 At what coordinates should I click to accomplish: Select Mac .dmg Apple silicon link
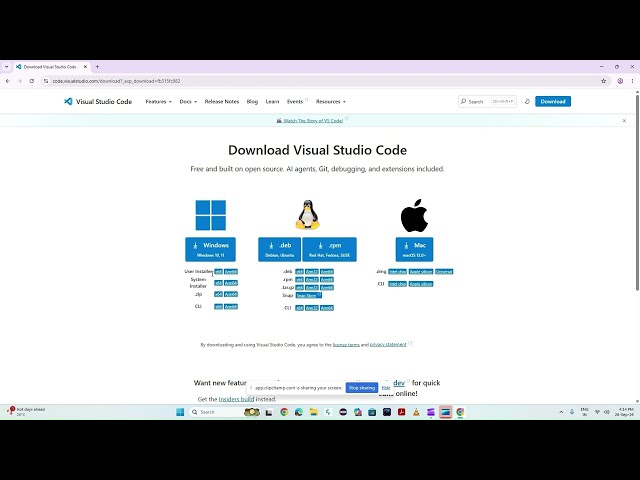(421, 271)
